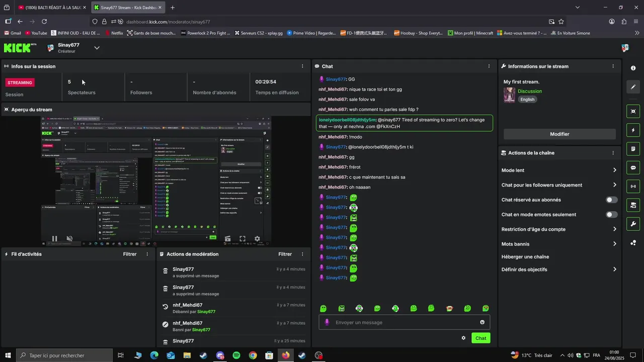Click the English language tag
644x362 pixels.
point(527,100)
